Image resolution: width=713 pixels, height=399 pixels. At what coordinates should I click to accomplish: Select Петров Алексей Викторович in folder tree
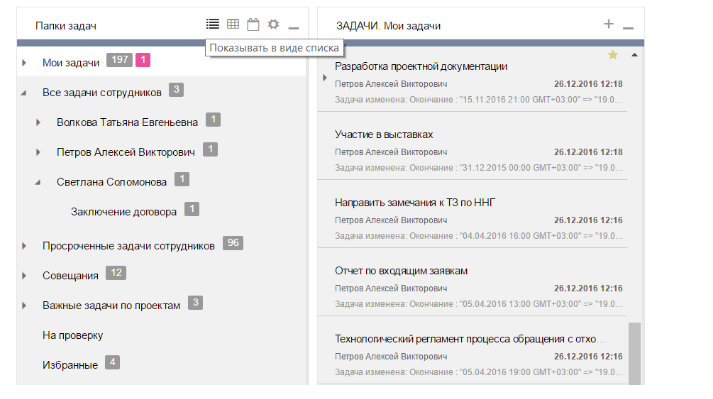(126, 152)
